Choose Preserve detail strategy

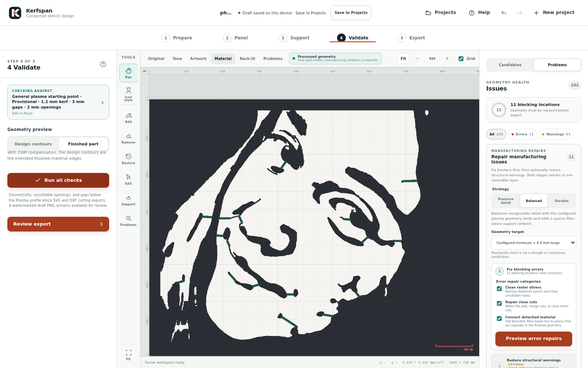(x=506, y=201)
